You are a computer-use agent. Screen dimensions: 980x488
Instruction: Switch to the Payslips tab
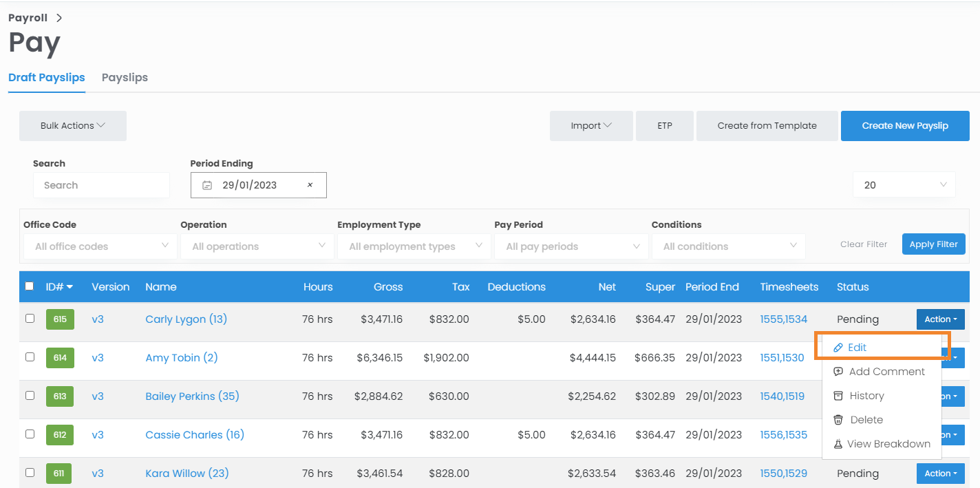click(125, 77)
